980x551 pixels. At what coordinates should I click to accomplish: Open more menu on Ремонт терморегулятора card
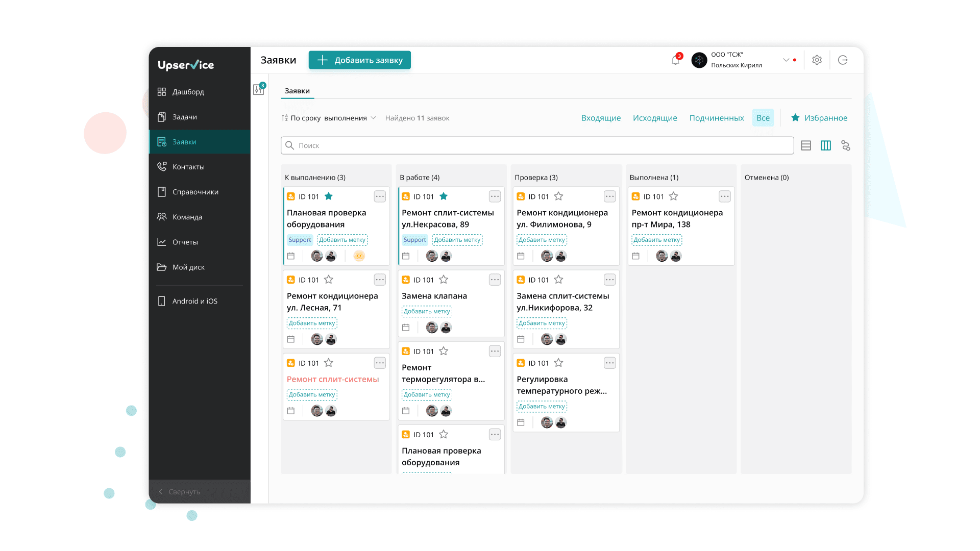(x=495, y=351)
